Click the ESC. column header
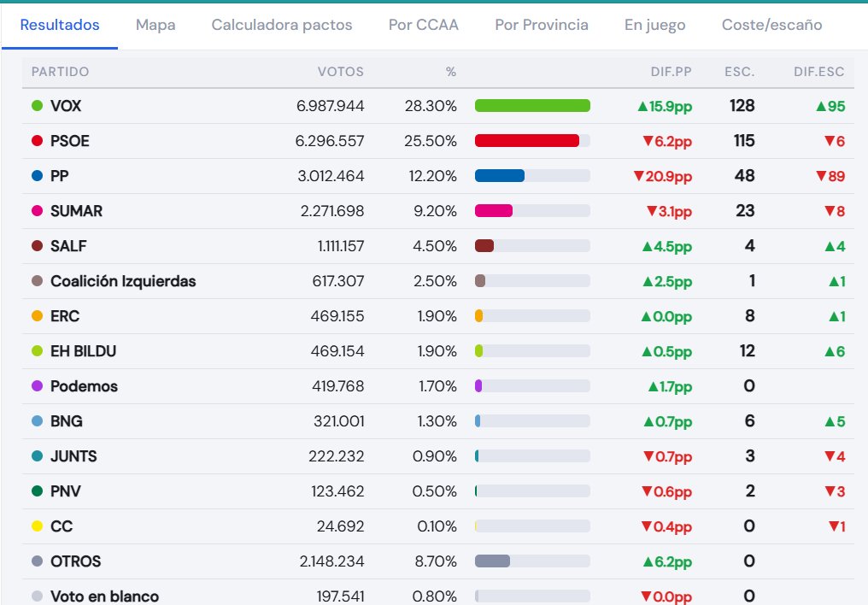Screen dimensions: 868x605 [740, 72]
